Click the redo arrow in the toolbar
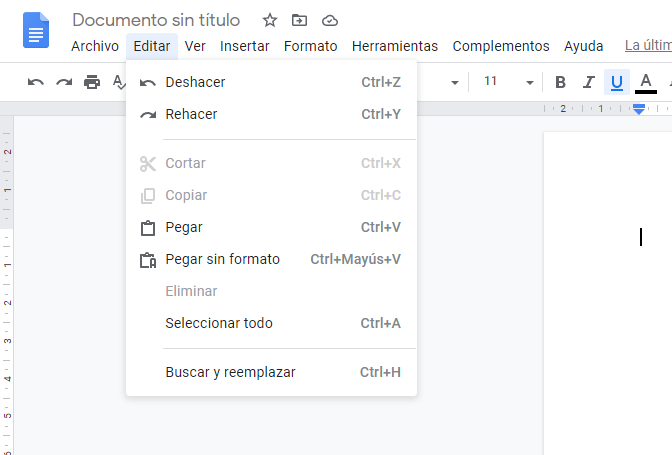The height and width of the screenshot is (455, 672). pos(64,82)
